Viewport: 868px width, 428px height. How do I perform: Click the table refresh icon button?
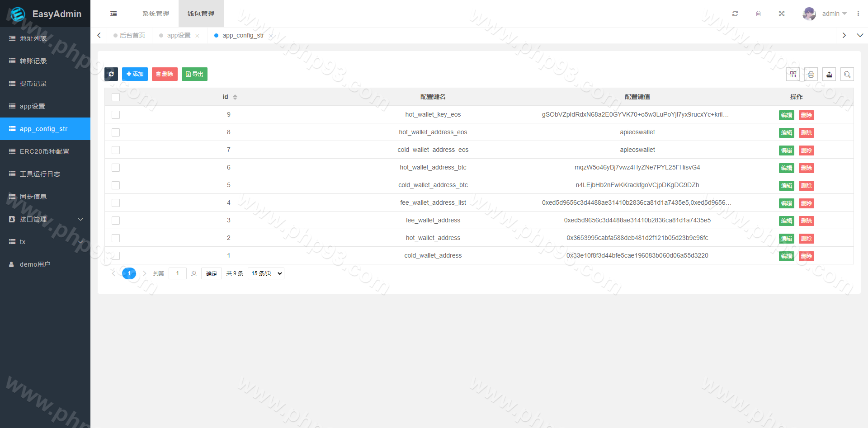(x=111, y=74)
